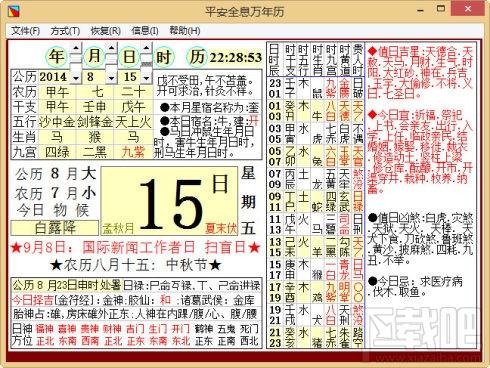490x368 pixels.
Task: Click the round 月 (month) button
Action: click(94, 56)
